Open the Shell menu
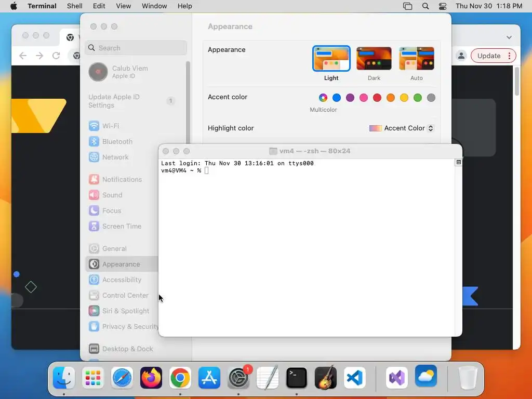Screen dimensions: 532x399 (x=75, y=6)
